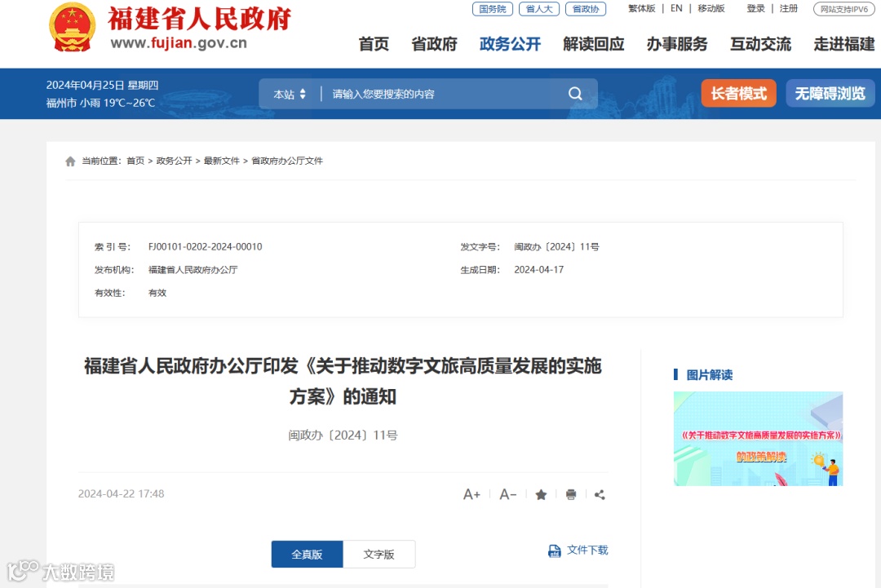The image size is (881, 588).
Task: Switch to the EN version
Action: click(676, 8)
